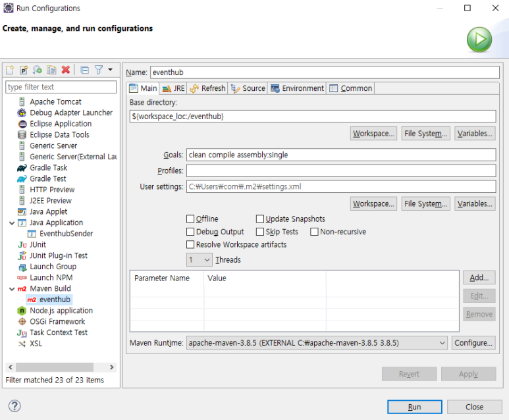509x420 pixels.
Task: Click the New prototype configuration icon
Action: pos(24,70)
